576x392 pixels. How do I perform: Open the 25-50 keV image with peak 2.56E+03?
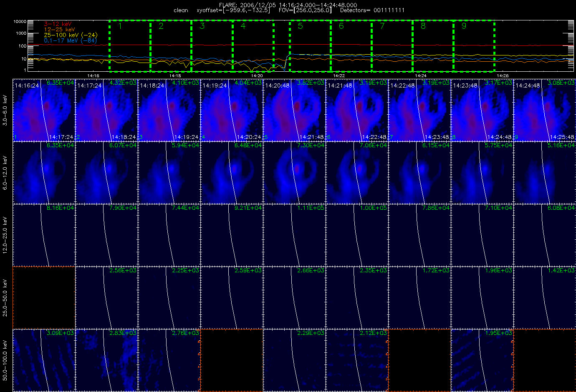point(106,298)
